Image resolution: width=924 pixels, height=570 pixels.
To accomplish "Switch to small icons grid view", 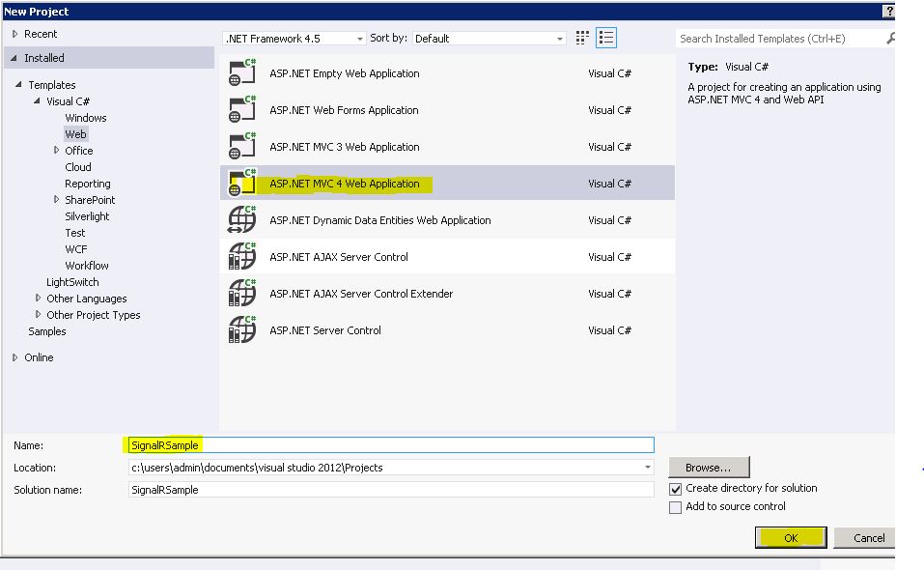I will point(582,39).
